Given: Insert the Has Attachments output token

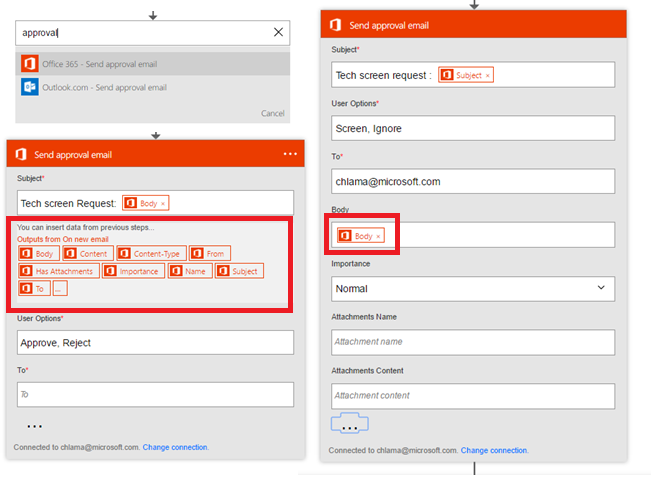Looking at the screenshot, I should (58, 271).
